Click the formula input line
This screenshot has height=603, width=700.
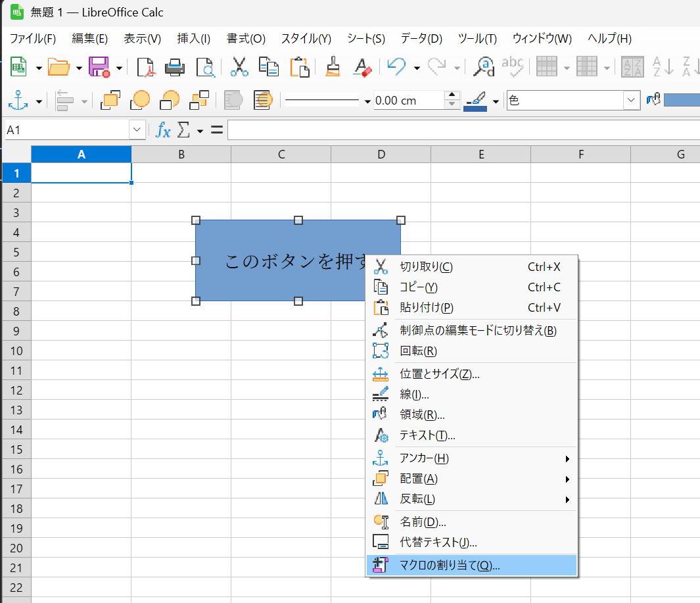click(x=460, y=130)
